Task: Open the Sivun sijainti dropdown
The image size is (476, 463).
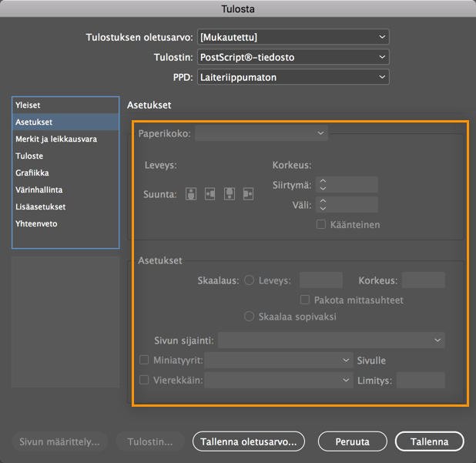Action: tap(331, 340)
